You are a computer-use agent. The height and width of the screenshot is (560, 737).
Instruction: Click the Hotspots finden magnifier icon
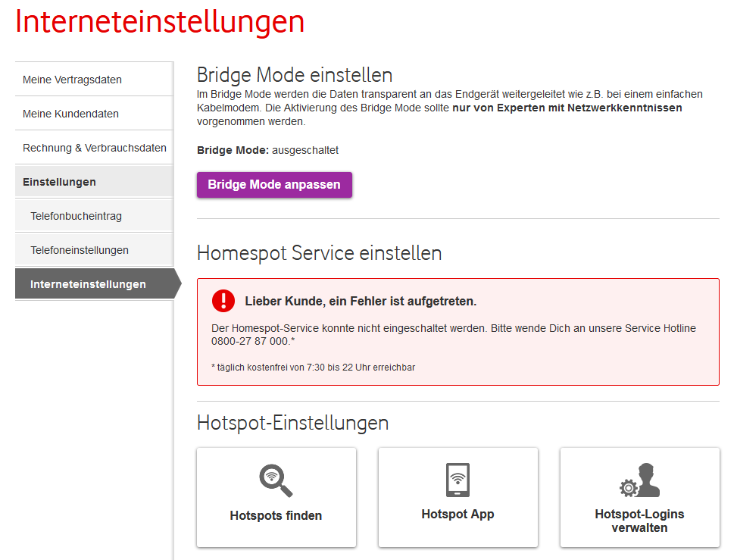tap(276, 480)
